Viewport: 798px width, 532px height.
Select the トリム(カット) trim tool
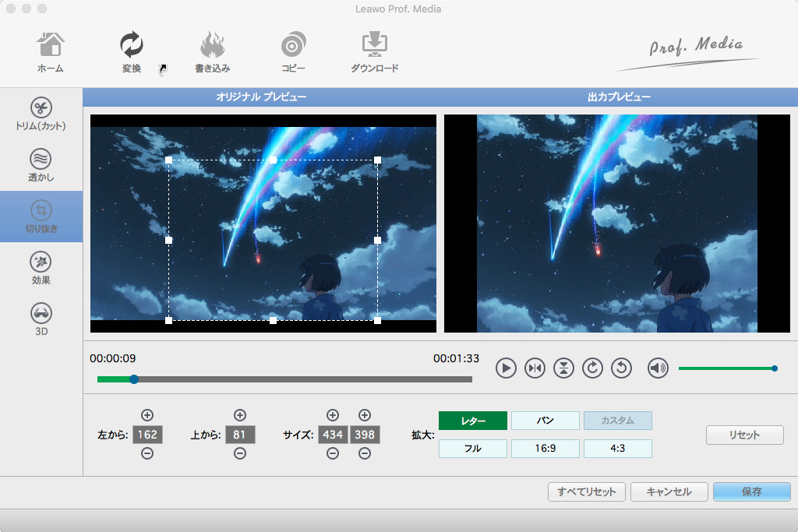point(41,115)
